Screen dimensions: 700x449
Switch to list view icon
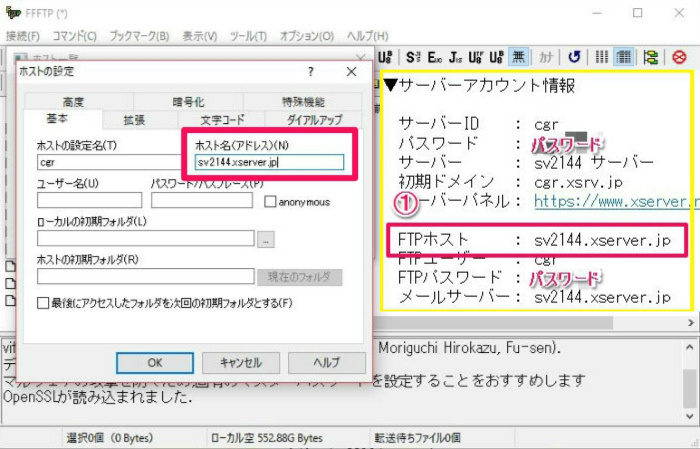pyautogui.click(x=601, y=57)
